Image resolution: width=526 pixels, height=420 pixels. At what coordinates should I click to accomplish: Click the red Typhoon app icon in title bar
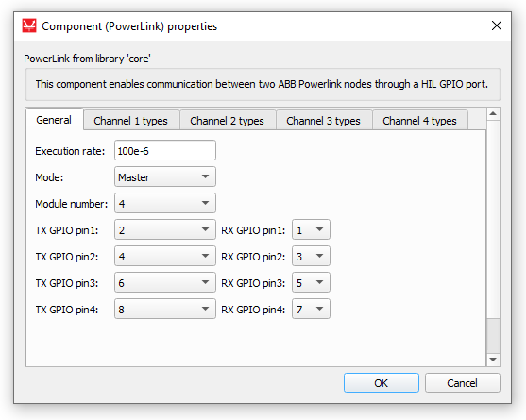[x=29, y=25]
